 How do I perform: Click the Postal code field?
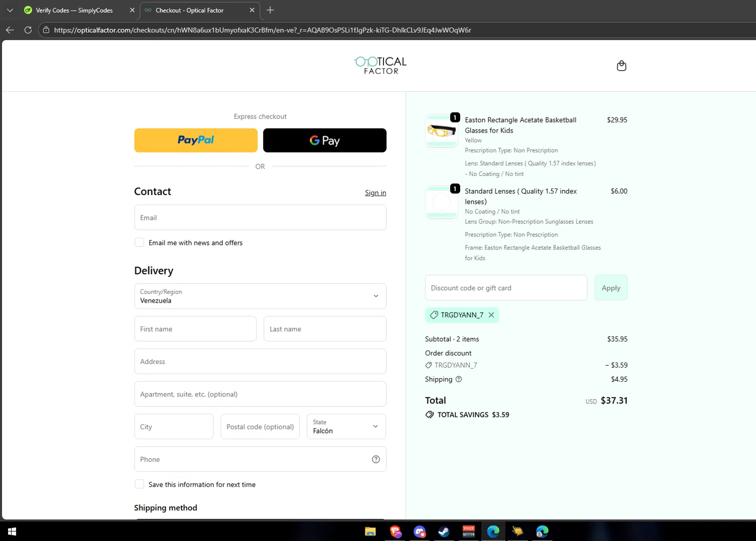coord(260,427)
